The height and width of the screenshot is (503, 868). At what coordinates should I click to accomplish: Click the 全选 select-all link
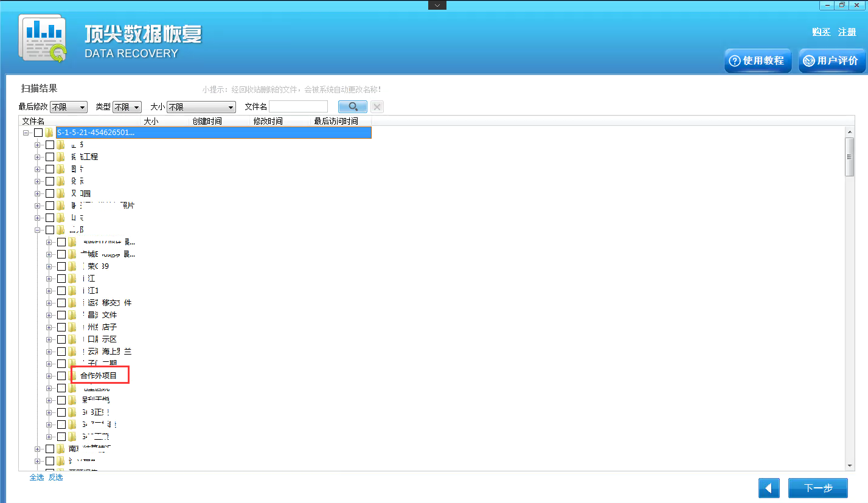click(36, 477)
